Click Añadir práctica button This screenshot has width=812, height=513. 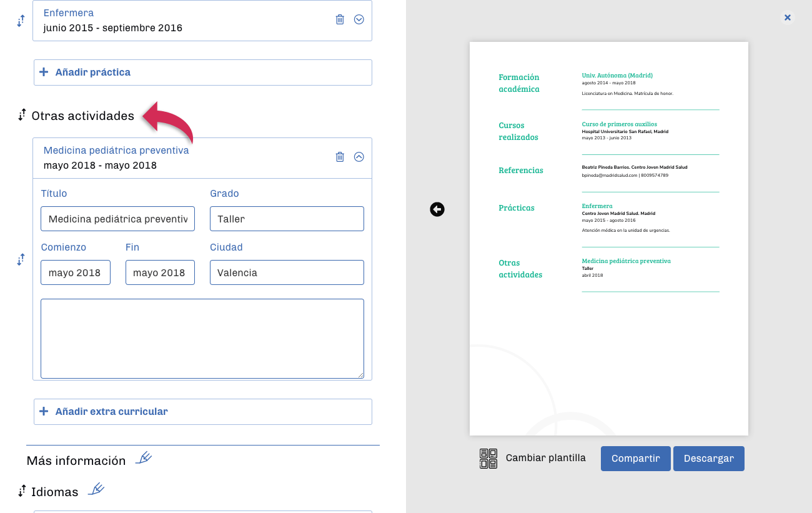pos(203,72)
